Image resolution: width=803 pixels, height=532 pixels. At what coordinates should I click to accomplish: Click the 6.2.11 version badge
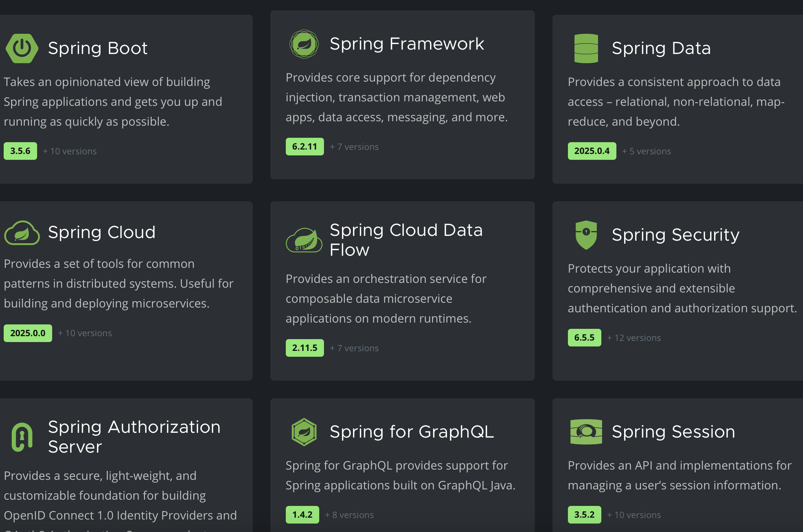coord(305,147)
